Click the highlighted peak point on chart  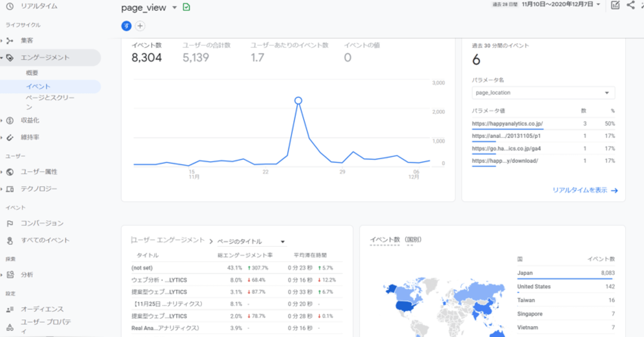pyautogui.click(x=298, y=101)
